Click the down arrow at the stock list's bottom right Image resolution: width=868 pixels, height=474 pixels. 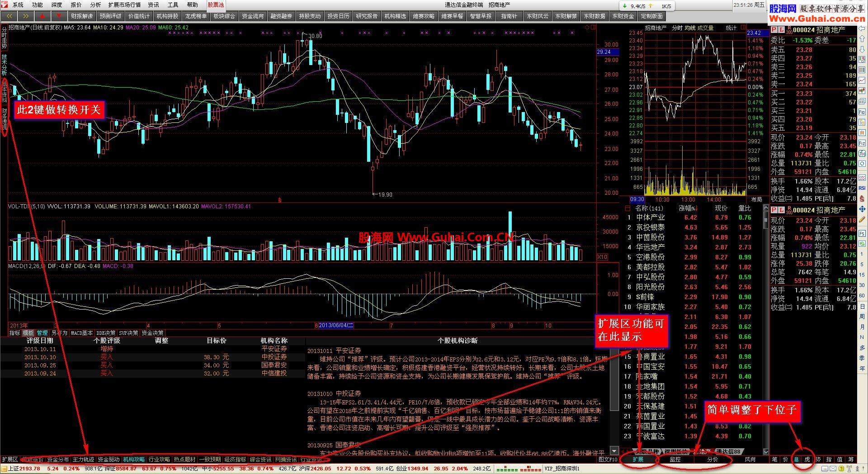tap(765, 451)
